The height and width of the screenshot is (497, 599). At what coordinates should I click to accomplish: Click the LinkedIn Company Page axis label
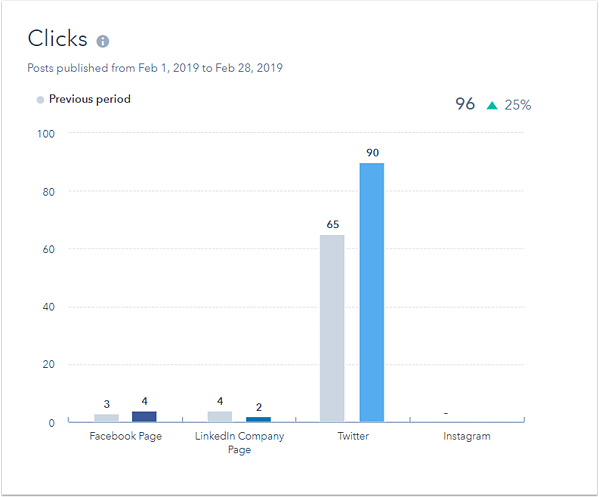240,442
